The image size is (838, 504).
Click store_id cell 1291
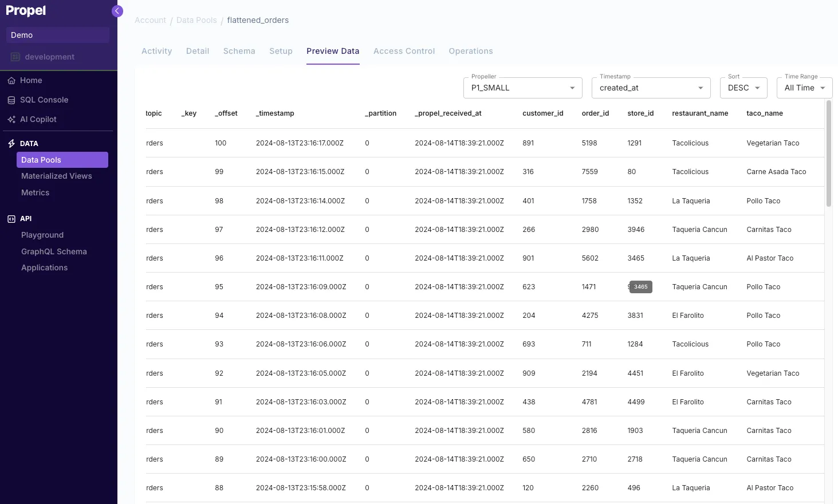[635, 143]
